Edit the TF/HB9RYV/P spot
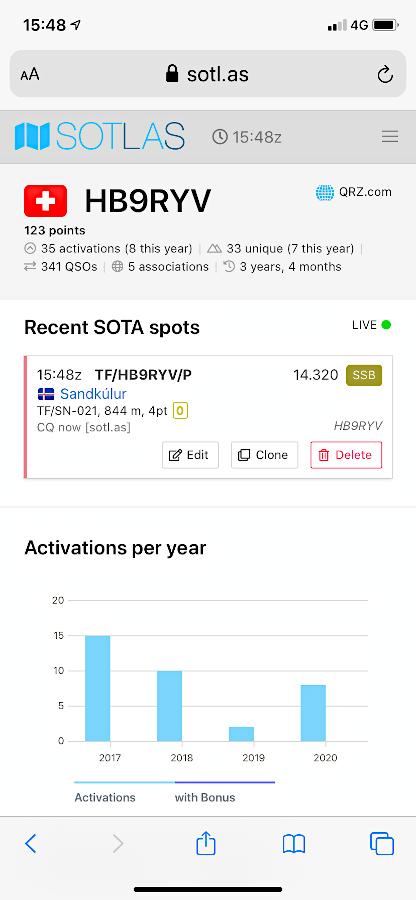Image resolution: width=416 pixels, height=900 pixels. 190,455
